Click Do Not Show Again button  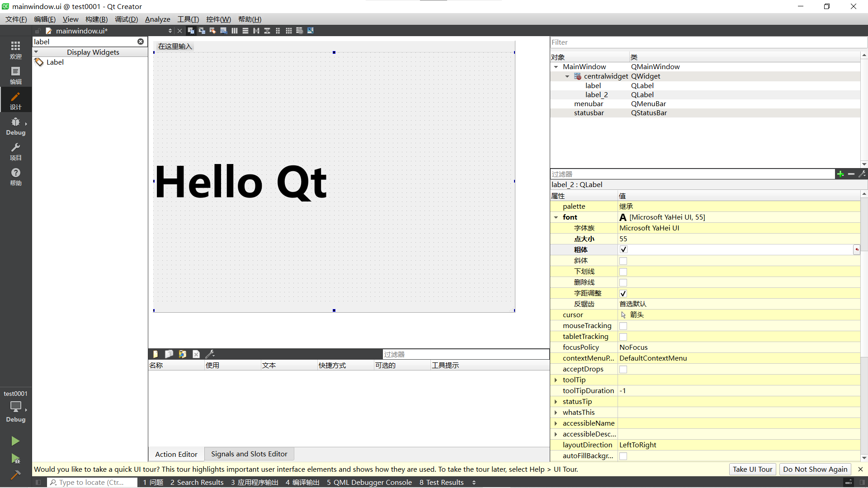(x=815, y=469)
